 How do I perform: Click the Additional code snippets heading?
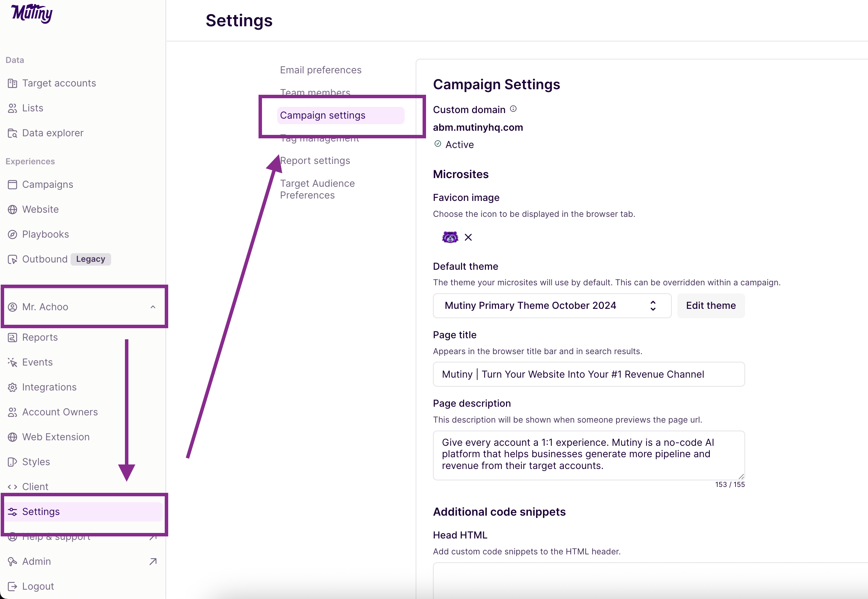[x=499, y=512]
